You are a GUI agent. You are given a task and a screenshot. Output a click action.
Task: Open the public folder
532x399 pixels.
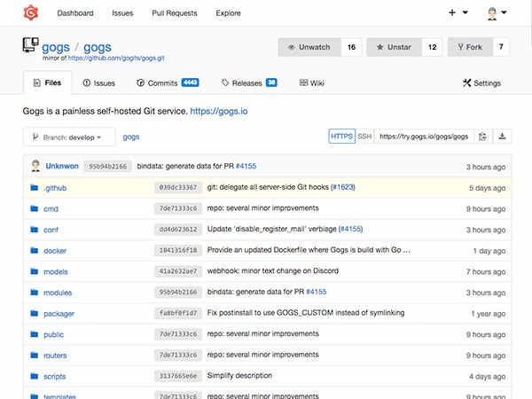[x=53, y=335]
